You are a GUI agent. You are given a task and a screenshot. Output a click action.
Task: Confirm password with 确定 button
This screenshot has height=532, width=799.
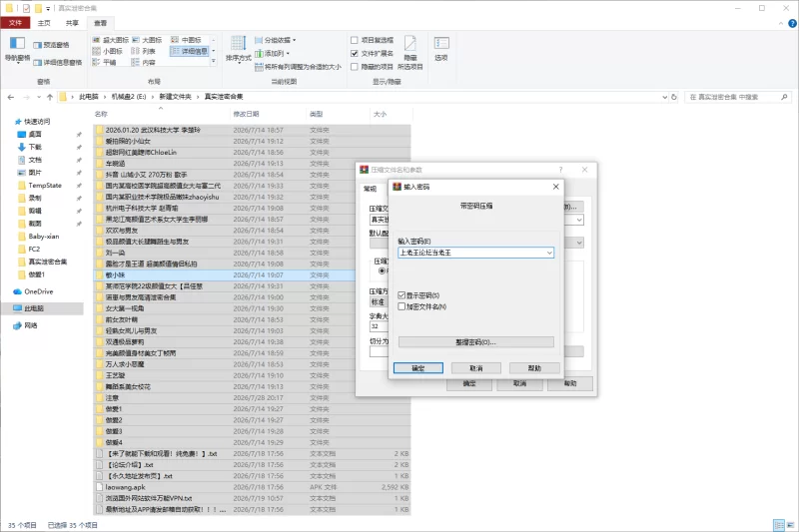coord(418,368)
